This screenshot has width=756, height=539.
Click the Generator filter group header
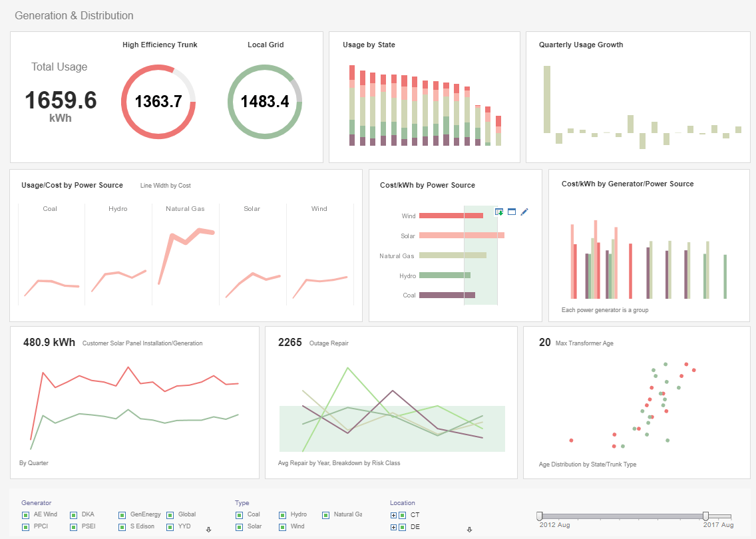point(36,503)
